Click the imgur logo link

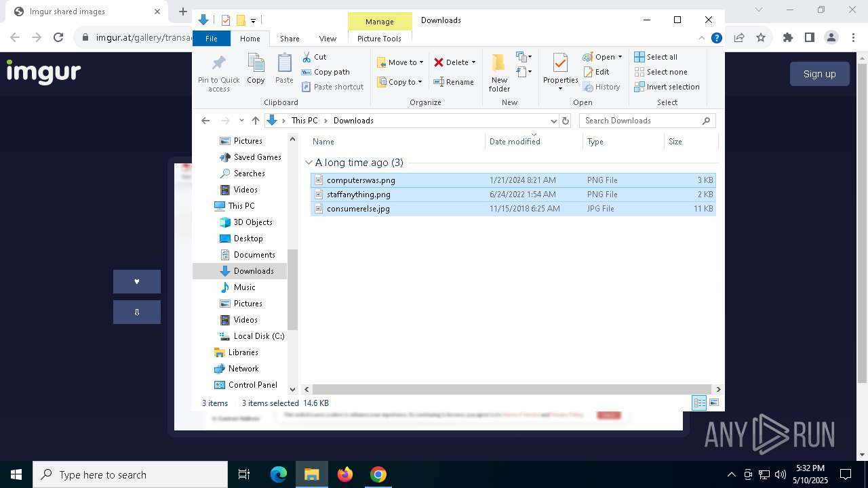coord(44,73)
